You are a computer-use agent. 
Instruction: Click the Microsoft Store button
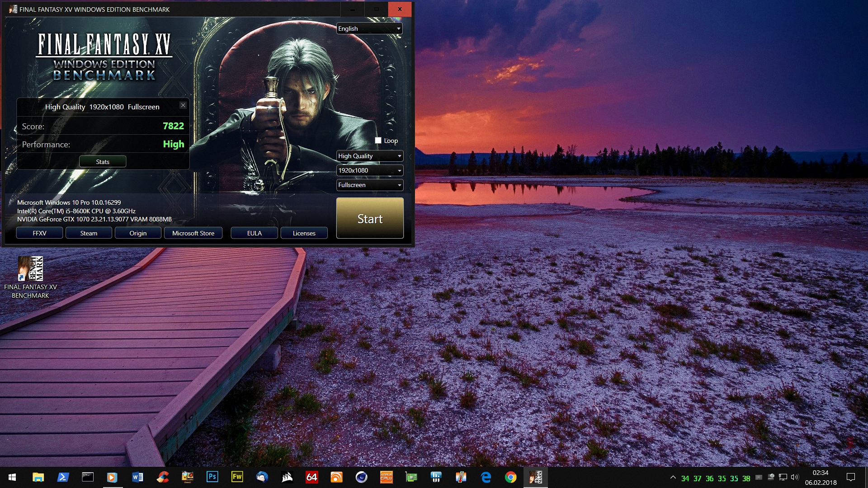(193, 233)
